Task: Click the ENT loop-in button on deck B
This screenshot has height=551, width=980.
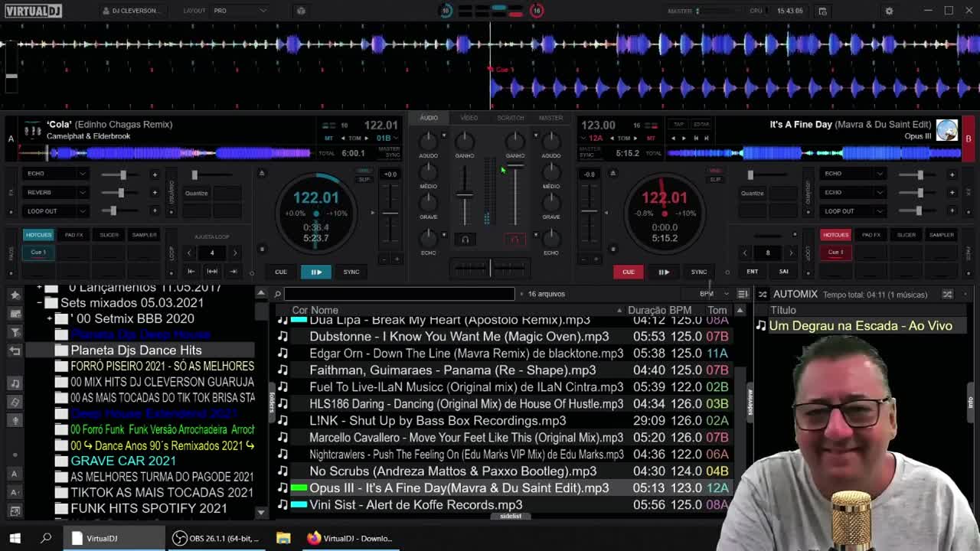Action: [x=752, y=272]
